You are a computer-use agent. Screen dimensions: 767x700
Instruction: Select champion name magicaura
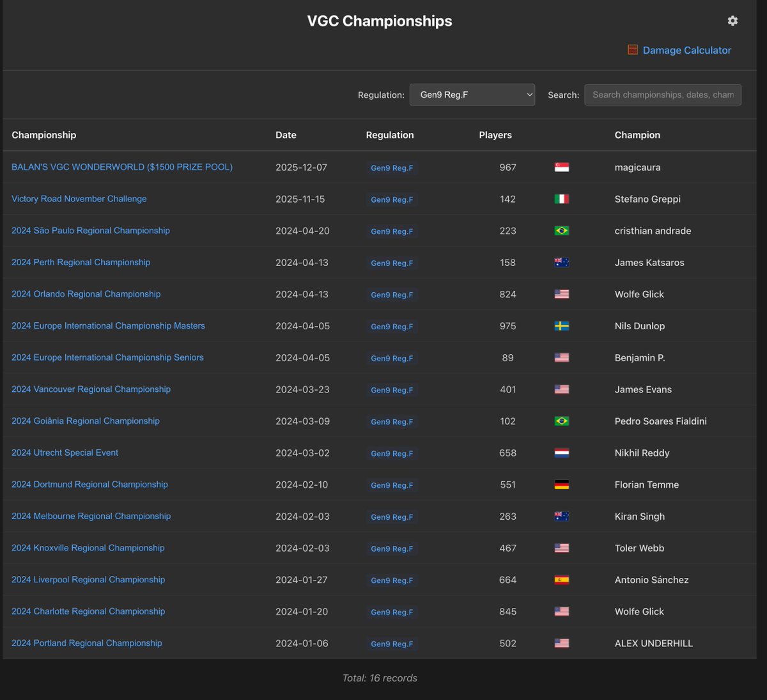[x=637, y=167]
